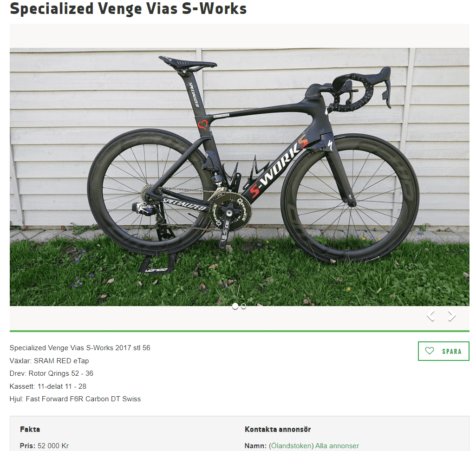The width and height of the screenshot is (476, 451).
Task: Click the Växlar: SRAM RED eTap line
Action: pos(49,360)
